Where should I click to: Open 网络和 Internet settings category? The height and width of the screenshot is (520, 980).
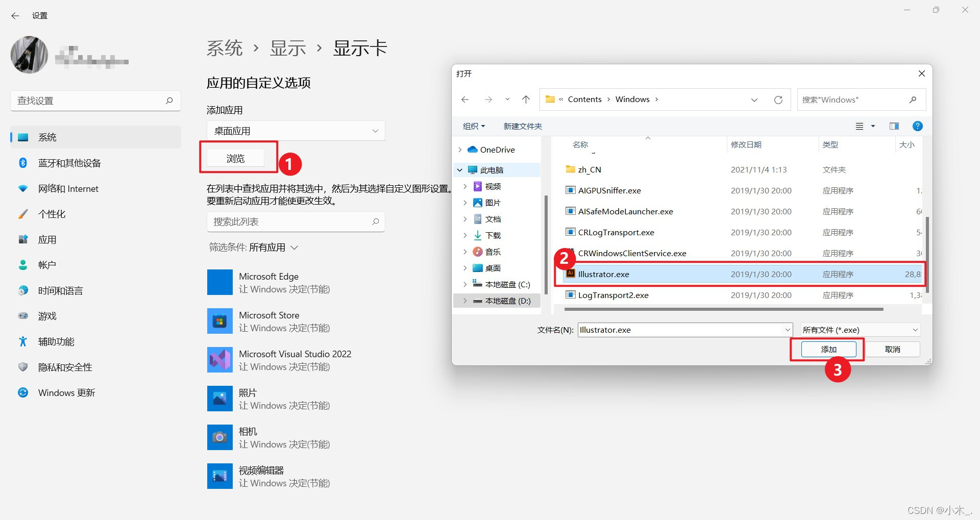point(96,188)
